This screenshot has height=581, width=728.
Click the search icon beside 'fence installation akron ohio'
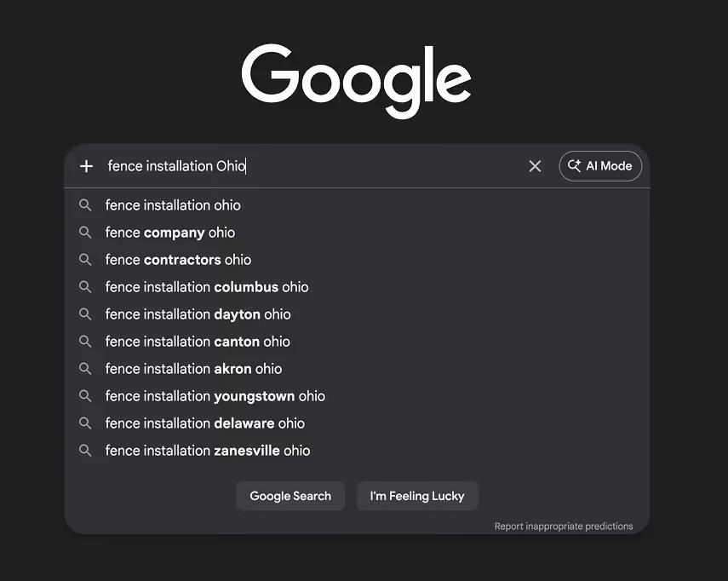[85, 368]
